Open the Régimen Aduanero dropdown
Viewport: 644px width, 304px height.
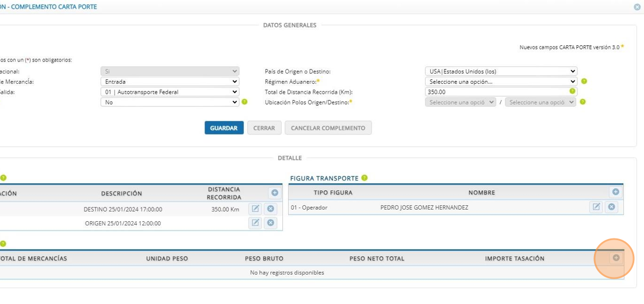tap(501, 82)
